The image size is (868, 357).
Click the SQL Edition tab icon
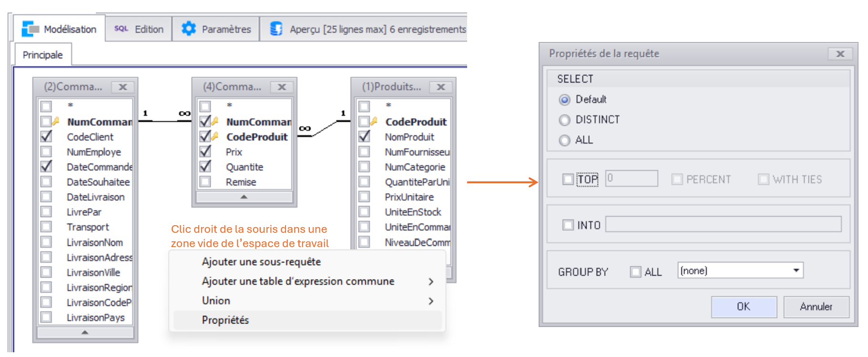121,29
